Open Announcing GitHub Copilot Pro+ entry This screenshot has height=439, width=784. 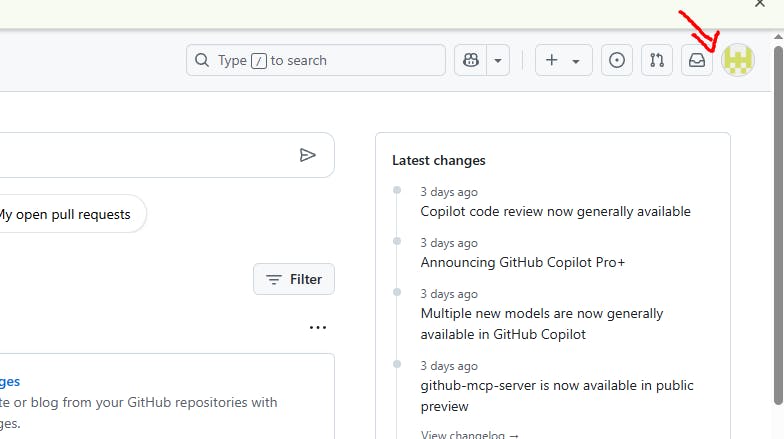point(522,262)
